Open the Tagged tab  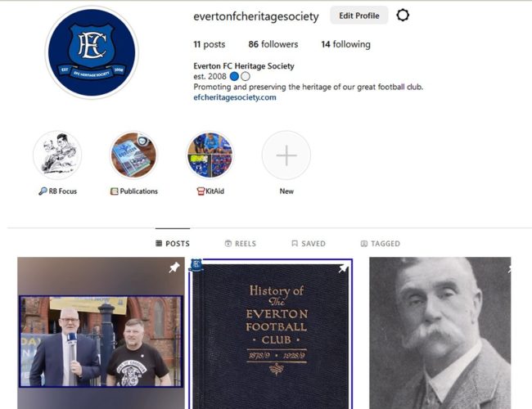point(381,244)
